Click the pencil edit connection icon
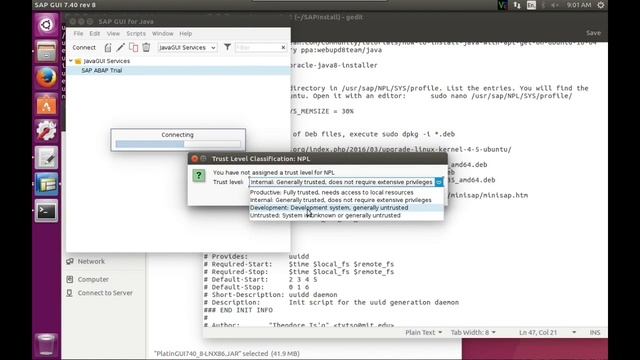Viewport: 640px width, 360px height. pyautogui.click(x=120, y=47)
